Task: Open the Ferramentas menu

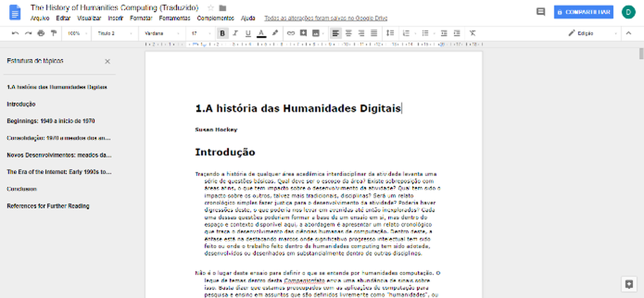Action: (175, 18)
